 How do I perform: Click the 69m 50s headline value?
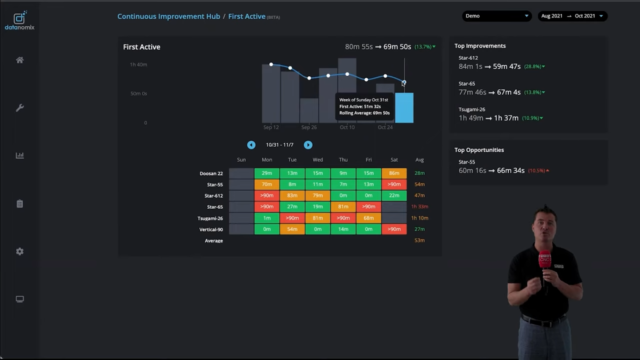coord(397,47)
